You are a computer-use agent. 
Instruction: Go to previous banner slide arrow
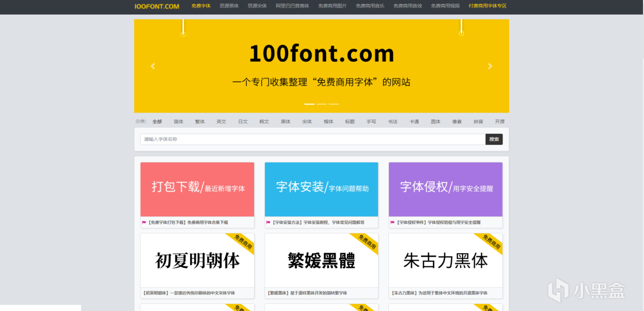[153, 66]
